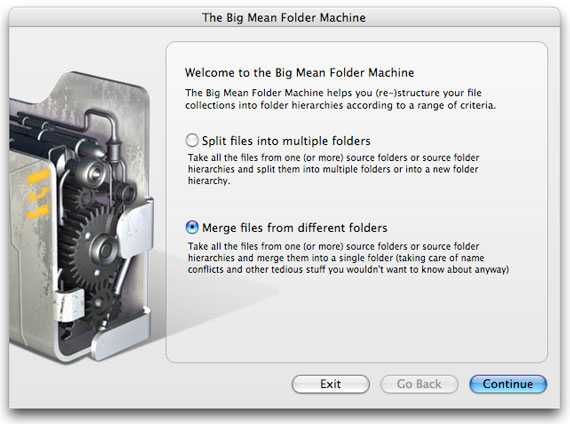Click the grayed-out Go Back button
570x424 pixels.
(419, 384)
